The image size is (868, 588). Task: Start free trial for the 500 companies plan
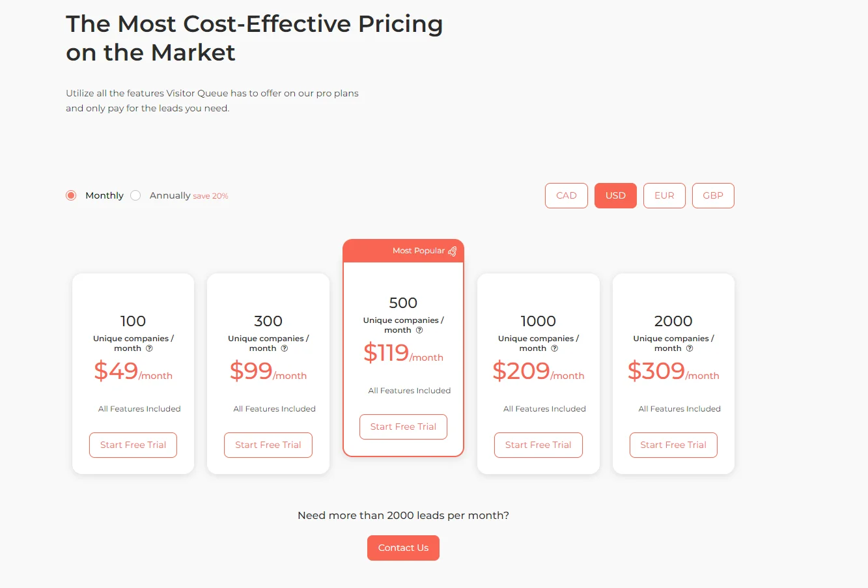pyautogui.click(x=403, y=427)
